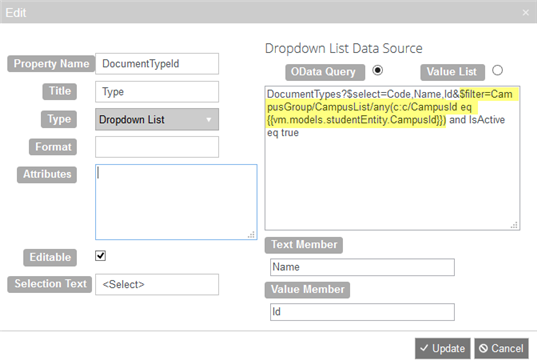Click the Update button
The height and width of the screenshot is (364, 537).
[x=442, y=349]
